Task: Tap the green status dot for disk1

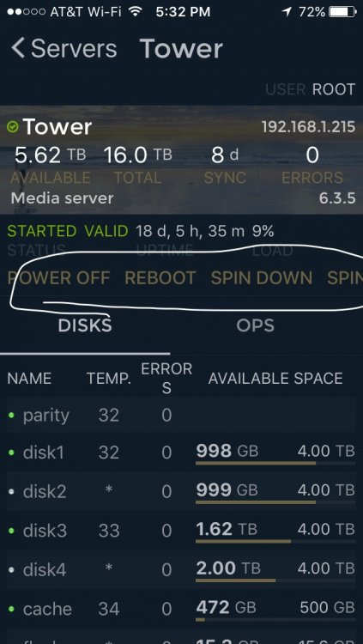Action: tap(11, 453)
